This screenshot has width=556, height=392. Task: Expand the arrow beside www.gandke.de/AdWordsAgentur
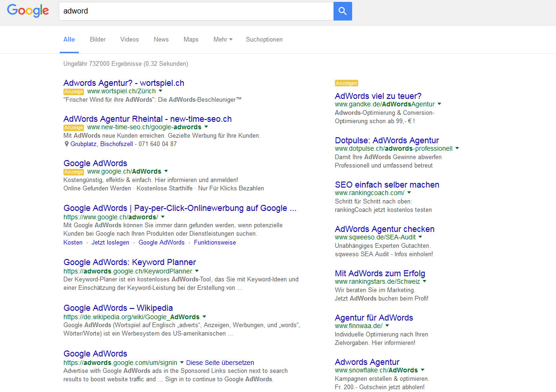pos(439,104)
